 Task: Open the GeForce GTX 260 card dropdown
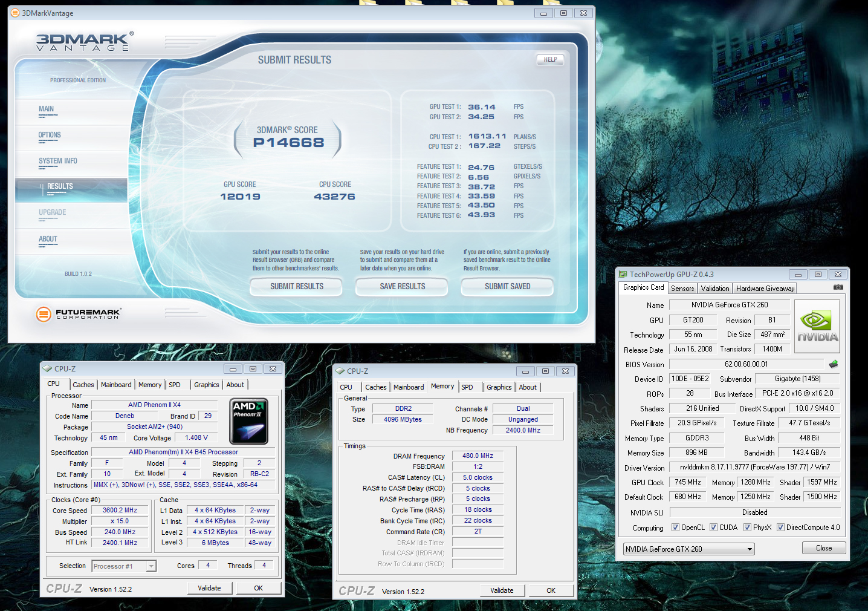[x=688, y=549]
